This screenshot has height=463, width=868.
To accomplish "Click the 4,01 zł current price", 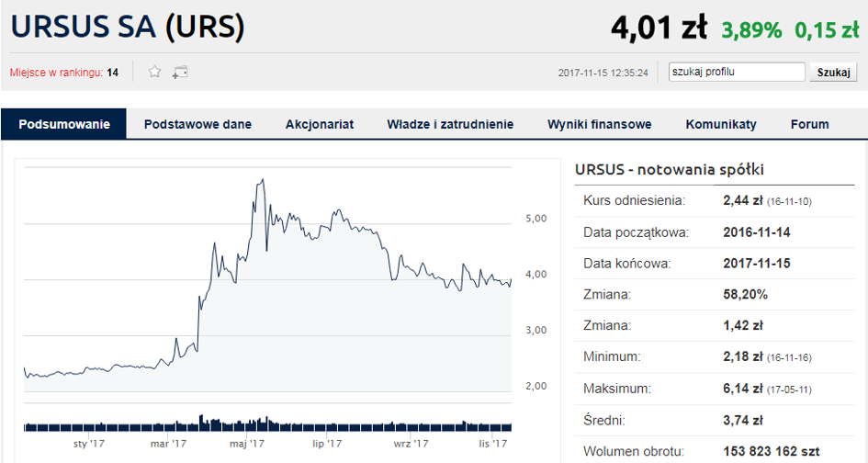I will click(659, 28).
